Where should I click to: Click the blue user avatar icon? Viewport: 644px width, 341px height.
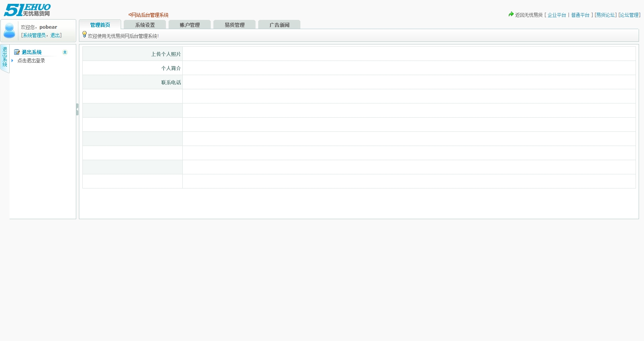pos(9,31)
